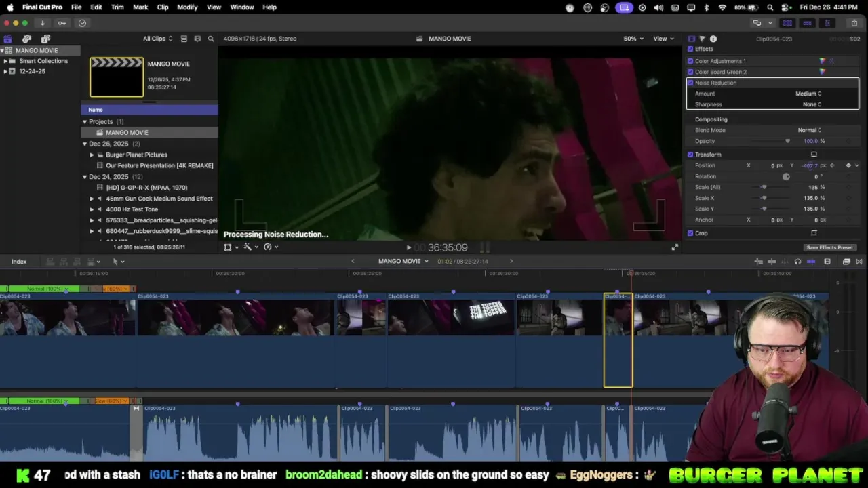Open the titles and generators sidebar
The height and width of the screenshot is (488, 868).
point(45,39)
